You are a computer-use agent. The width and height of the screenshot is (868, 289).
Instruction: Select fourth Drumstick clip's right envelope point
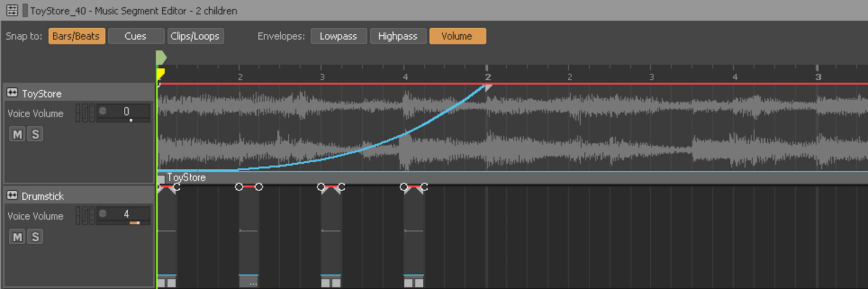tap(424, 187)
